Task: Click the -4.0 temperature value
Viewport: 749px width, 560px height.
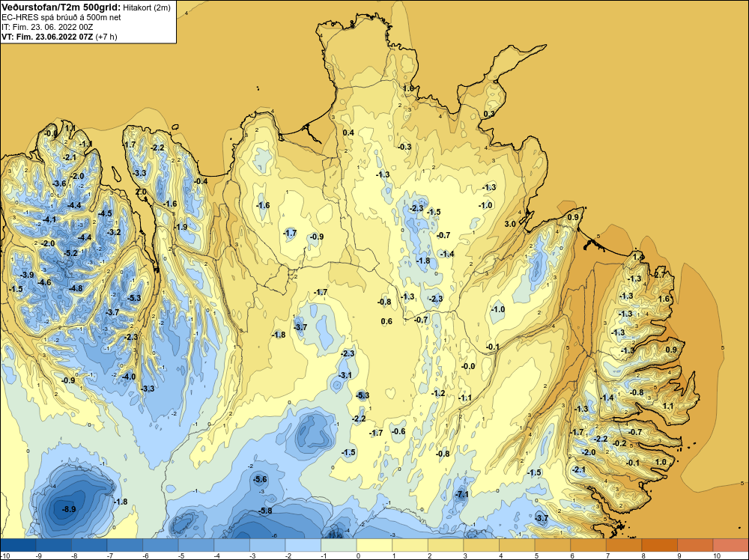Action: click(x=129, y=377)
